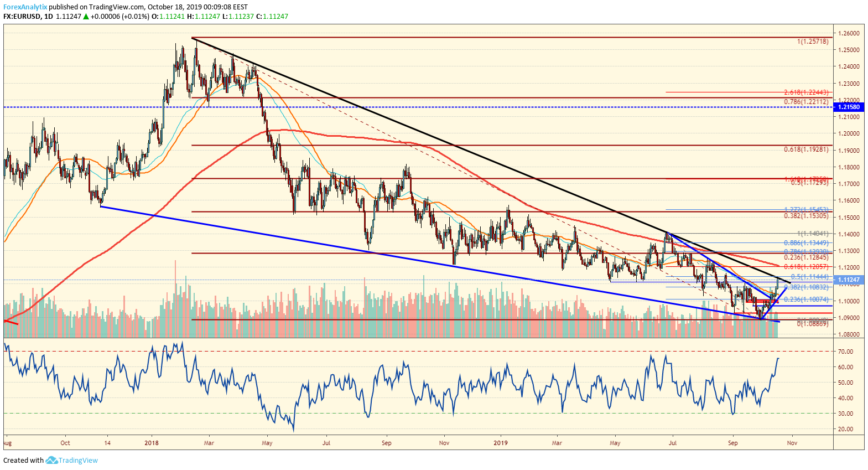The height and width of the screenshot is (470, 868).
Task: Click the 0.786(1.22112) Fibonacci label
Action: [806, 102]
